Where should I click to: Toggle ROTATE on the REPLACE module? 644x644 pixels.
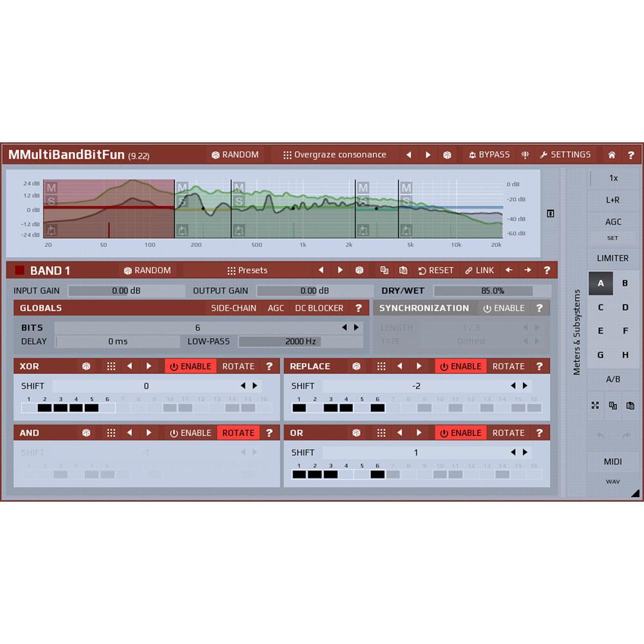tap(508, 366)
